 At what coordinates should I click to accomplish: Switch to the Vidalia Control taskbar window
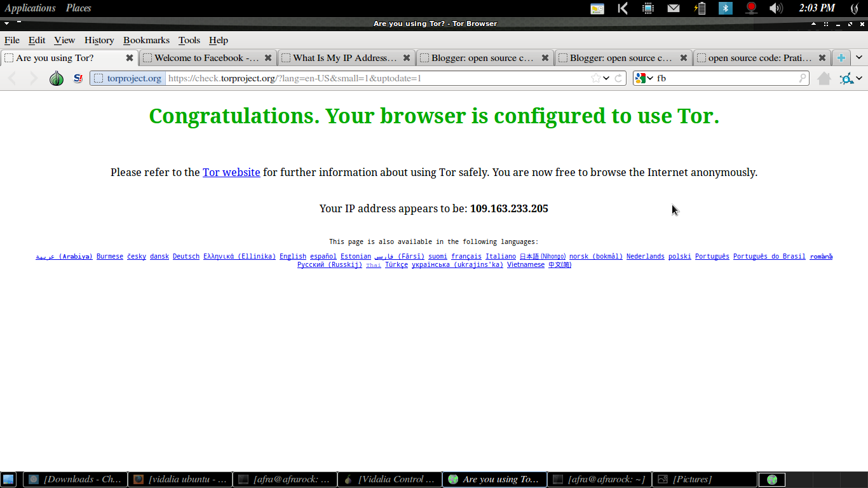390,480
